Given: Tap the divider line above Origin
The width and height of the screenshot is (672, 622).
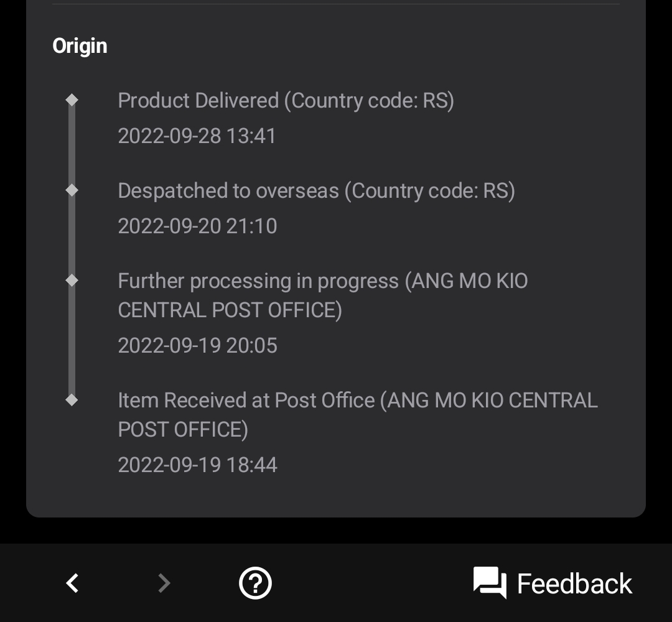Looking at the screenshot, I should tap(336, 4).
